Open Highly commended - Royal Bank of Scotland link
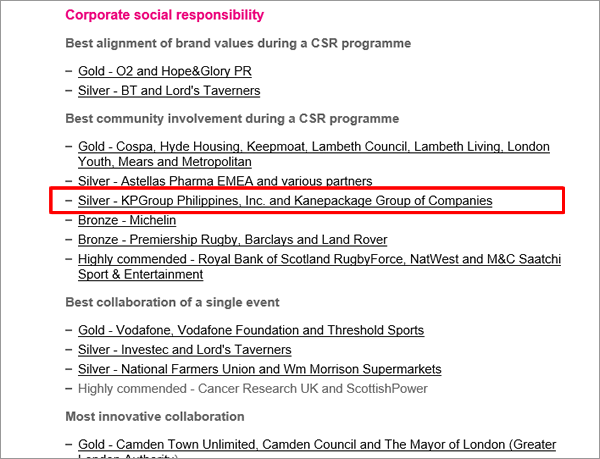The image size is (600, 459). point(320,259)
